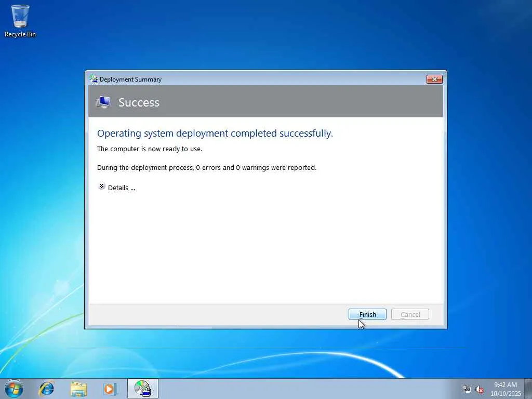Viewport: 532px width, 399px height.
Task: Open the Windows Start menu orb
Action: tap(14, 389)
